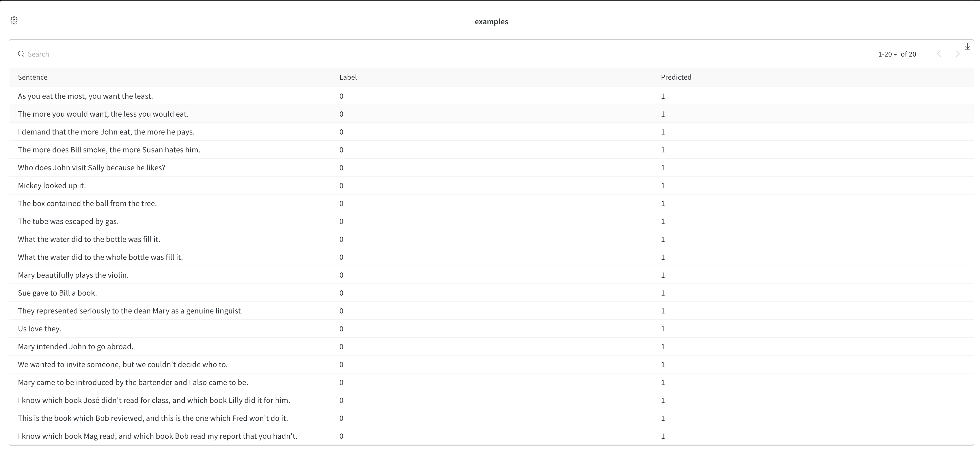Click 'Who does John visit Sally' sentence
The height and width of the screenshot is (452, 980).
click(91, 168)
